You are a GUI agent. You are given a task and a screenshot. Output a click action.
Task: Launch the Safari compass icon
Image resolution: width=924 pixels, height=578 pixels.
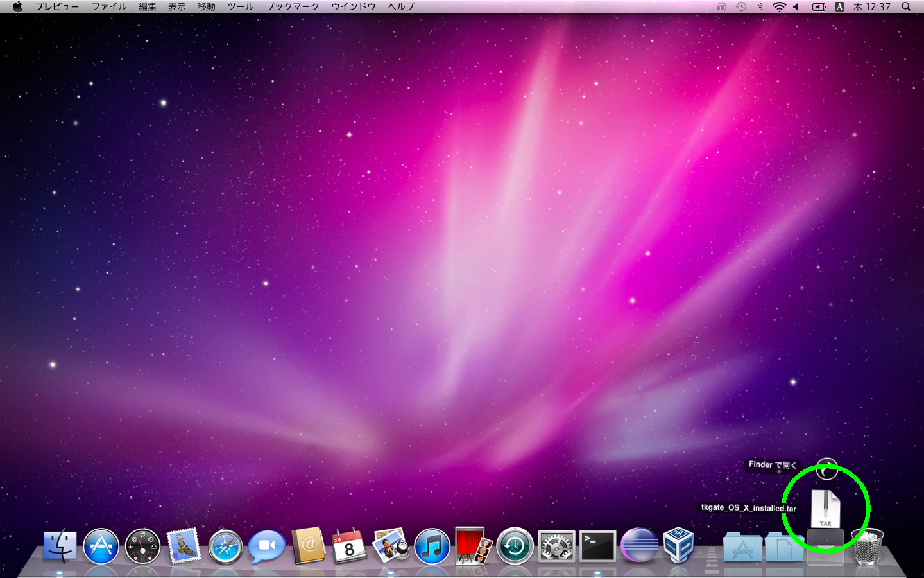(x=226, y=547)
